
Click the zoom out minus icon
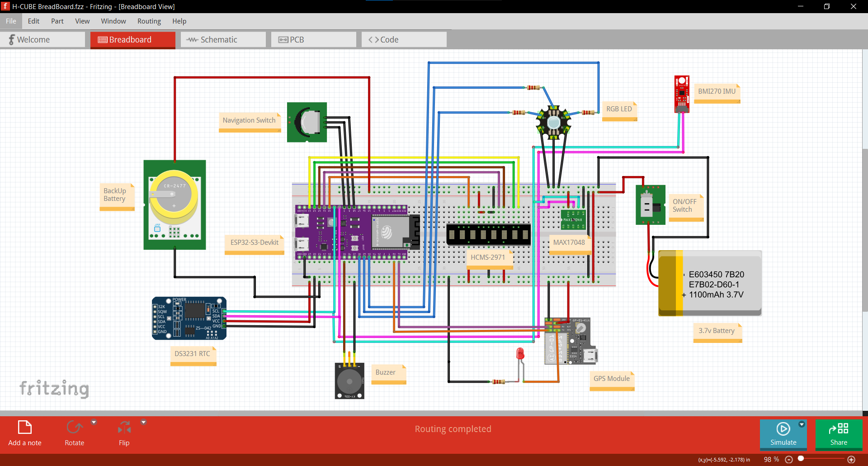tap(789, 459)
